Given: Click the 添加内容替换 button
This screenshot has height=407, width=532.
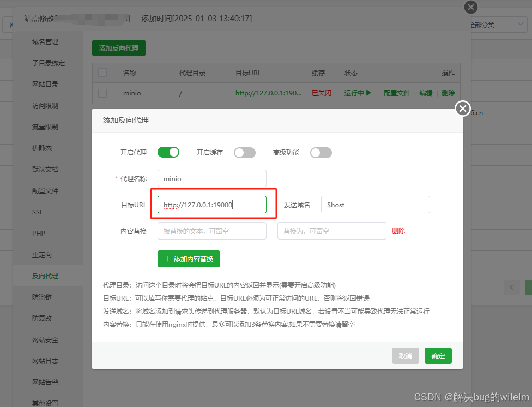Looking at the screenshot, I should pyautogui.click(x=189, y=259).
